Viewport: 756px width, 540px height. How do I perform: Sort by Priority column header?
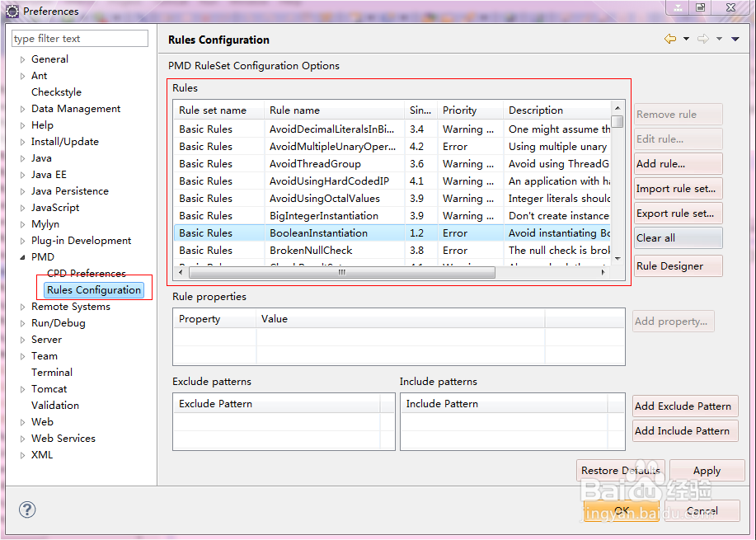pos(470,110)
